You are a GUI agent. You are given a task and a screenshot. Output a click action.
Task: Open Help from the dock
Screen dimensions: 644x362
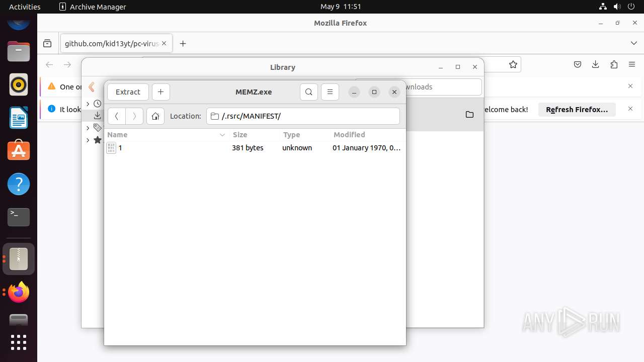click(x=19, y=184)
